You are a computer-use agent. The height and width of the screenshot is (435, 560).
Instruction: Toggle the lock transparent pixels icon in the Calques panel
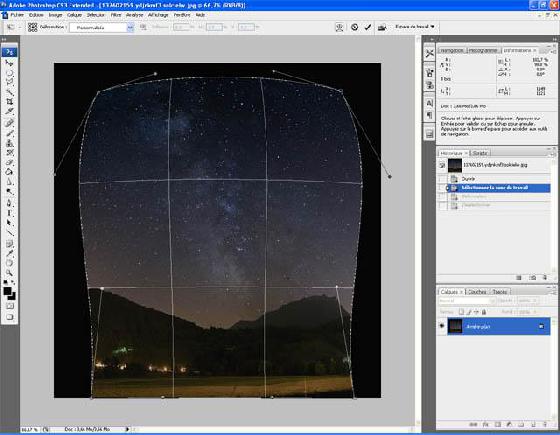(461, 312)
